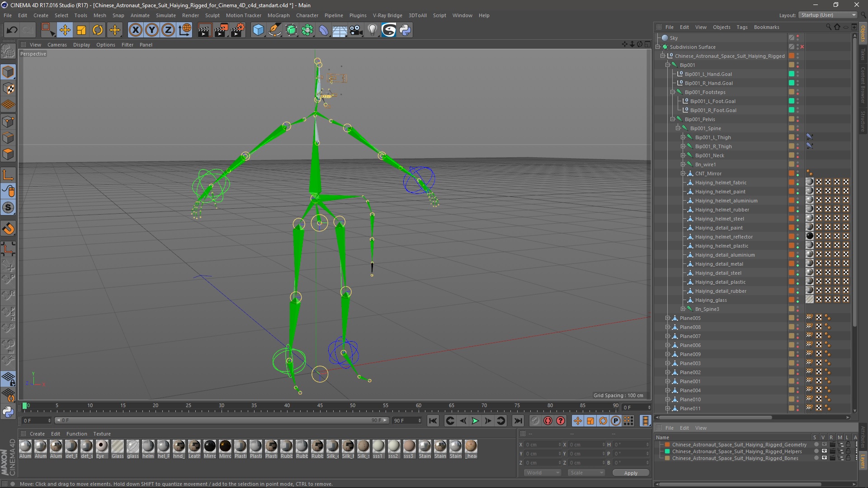Go to end of timeline

[518, 421]
